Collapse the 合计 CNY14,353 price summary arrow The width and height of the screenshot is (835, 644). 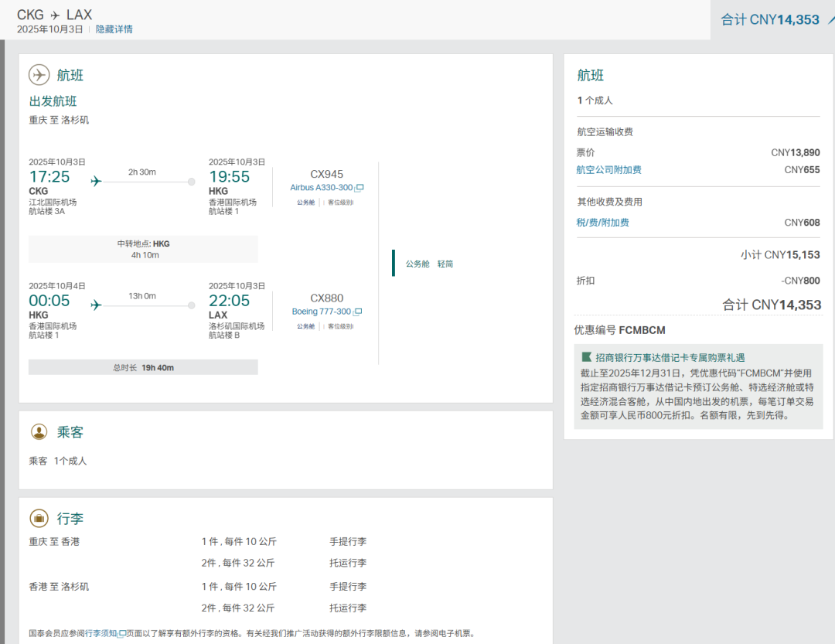click(829, 19)
